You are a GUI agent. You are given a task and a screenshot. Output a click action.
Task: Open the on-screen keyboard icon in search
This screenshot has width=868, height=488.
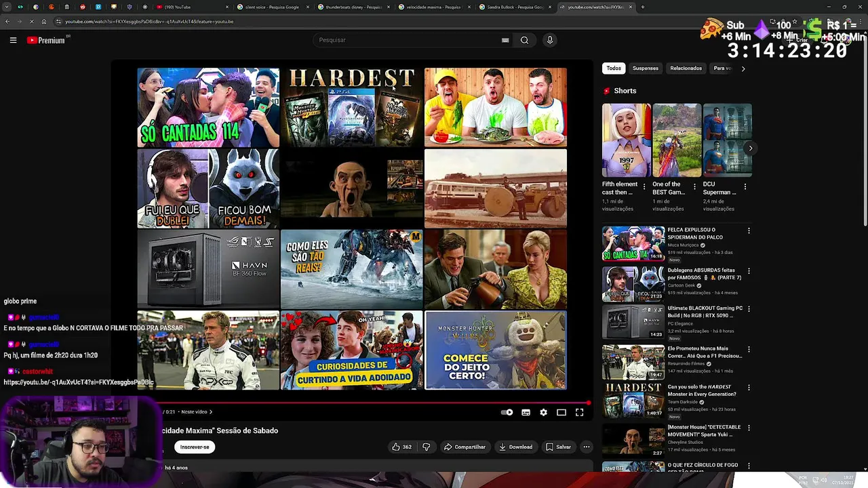pos(505,40)
